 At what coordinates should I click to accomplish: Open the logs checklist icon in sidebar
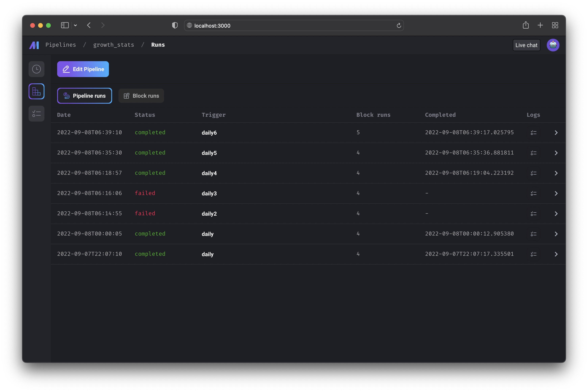tap(37, 114)
